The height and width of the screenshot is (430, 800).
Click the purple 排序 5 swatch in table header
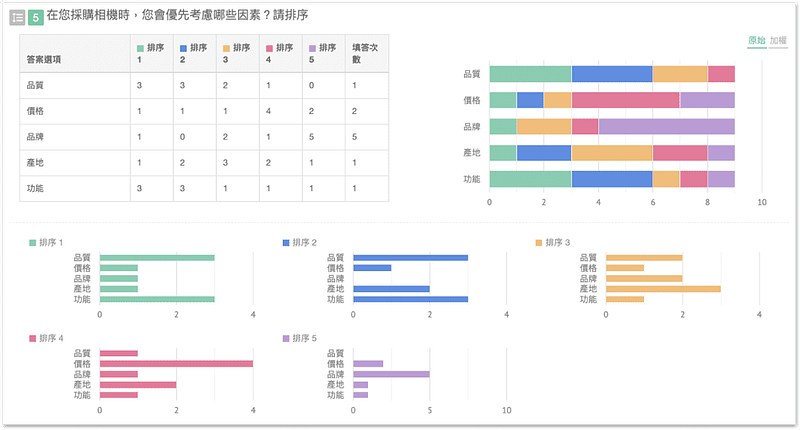(312, 48)
